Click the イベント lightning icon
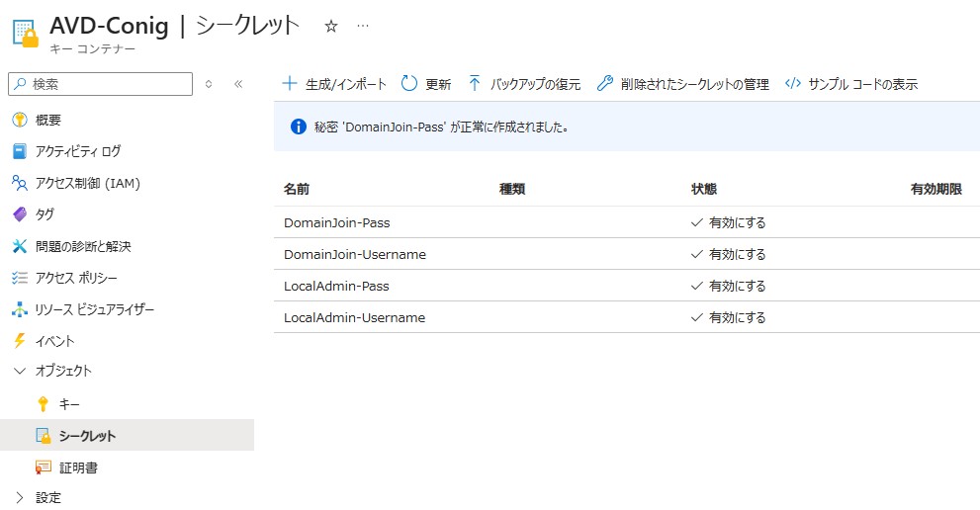This screenshot has width=980, height=510. (x=19, y=341)
